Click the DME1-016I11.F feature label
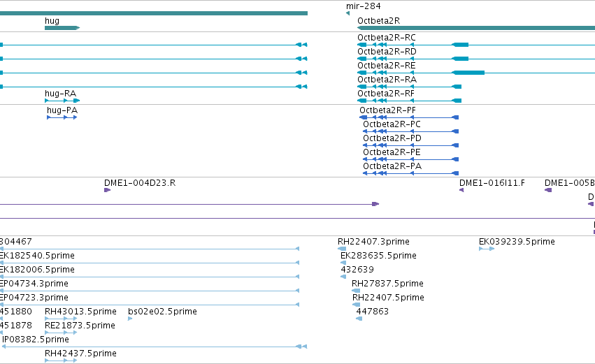The image size is (595, 364). click(492, 183)
